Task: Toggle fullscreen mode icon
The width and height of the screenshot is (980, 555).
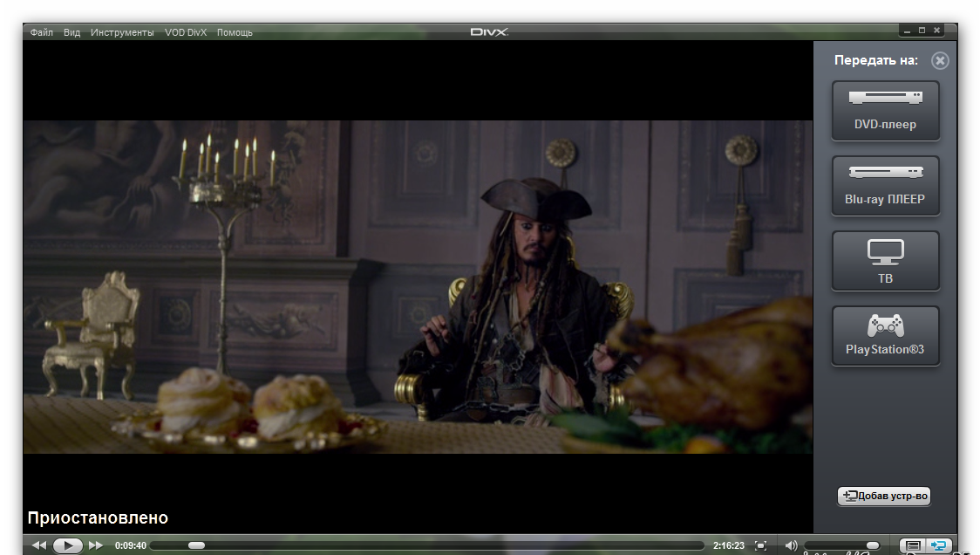Action: pos(760,545)
